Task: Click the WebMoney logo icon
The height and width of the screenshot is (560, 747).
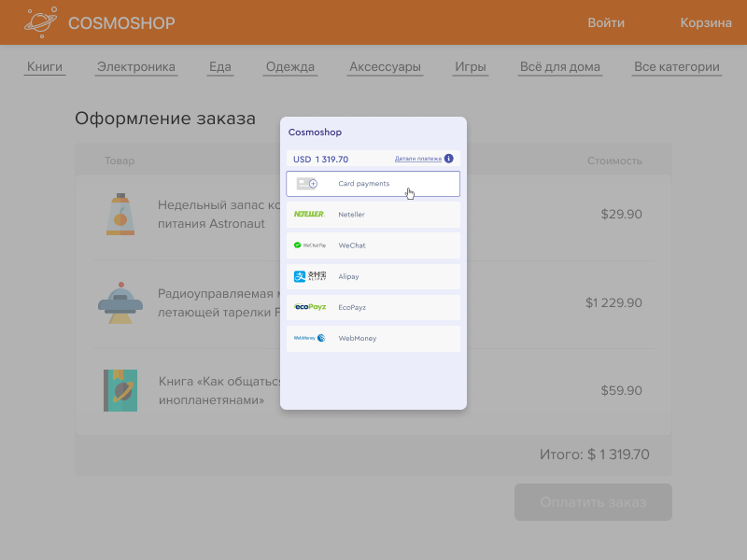Action: [x=309, y=338]
